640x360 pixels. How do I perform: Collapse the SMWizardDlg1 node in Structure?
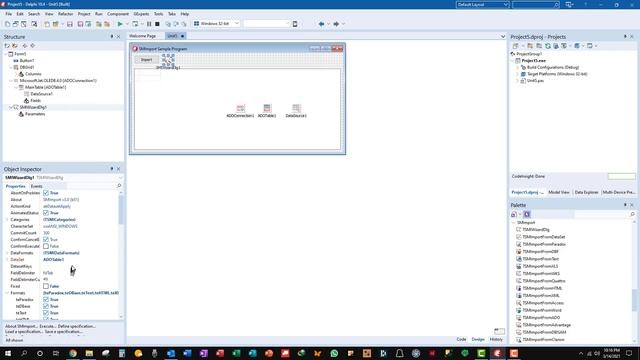(x=11, y=107)
